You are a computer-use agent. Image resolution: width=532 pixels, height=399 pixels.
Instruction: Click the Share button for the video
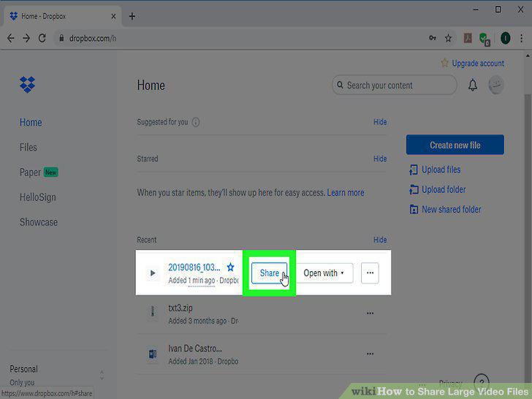[x=270, y=273]
